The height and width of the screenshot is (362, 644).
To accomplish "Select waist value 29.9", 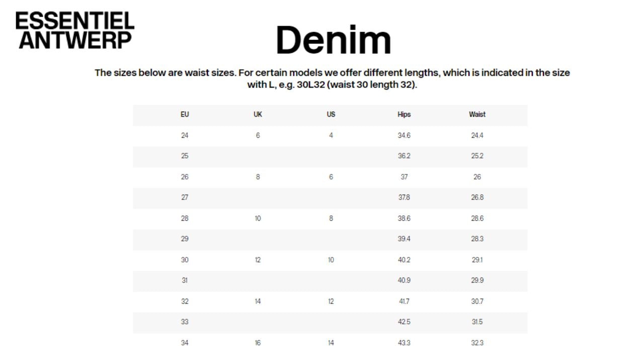I will [477, 281].
